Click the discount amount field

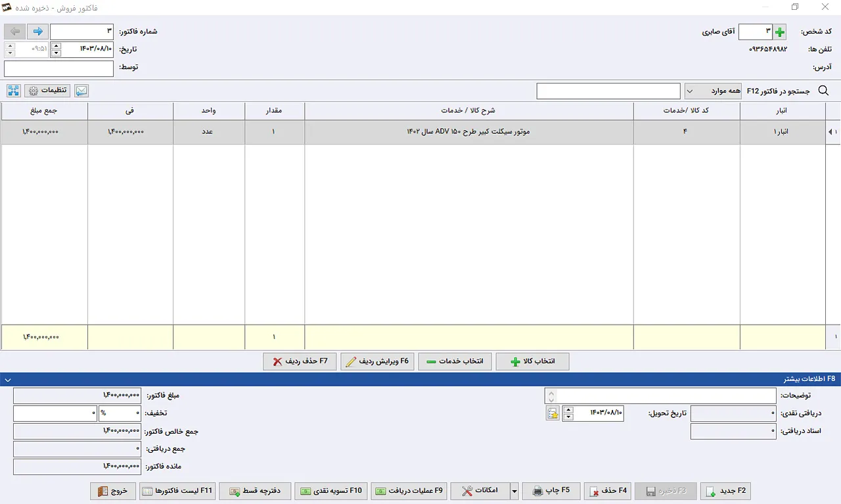point(55,413)
